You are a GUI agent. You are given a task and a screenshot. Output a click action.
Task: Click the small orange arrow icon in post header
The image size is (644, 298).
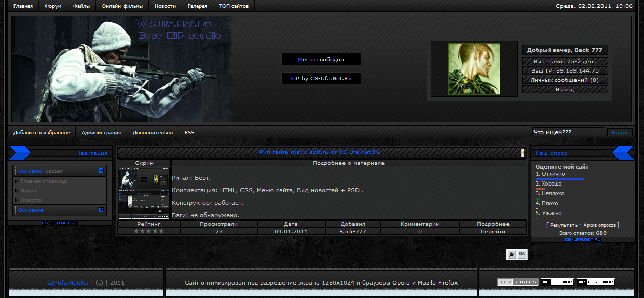click(523, 152)
